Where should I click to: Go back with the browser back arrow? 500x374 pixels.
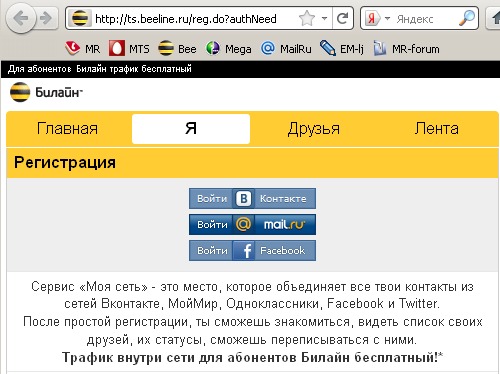point(21,18)
